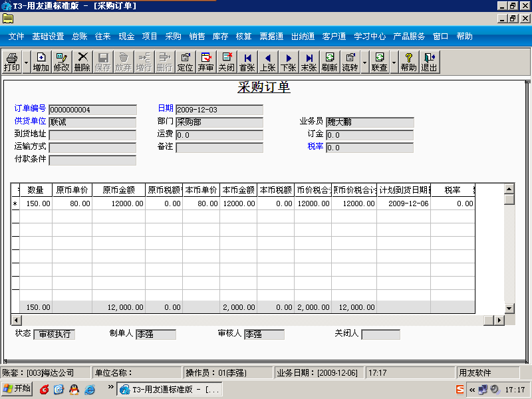
Task: Click the T3-用友通标准版 taskbar button
Action: click(x=170, y=389)
